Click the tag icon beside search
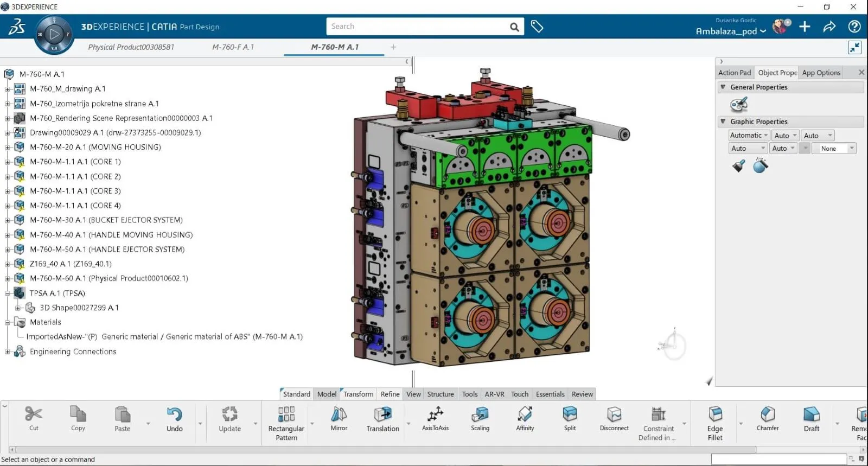 (537, 27)
